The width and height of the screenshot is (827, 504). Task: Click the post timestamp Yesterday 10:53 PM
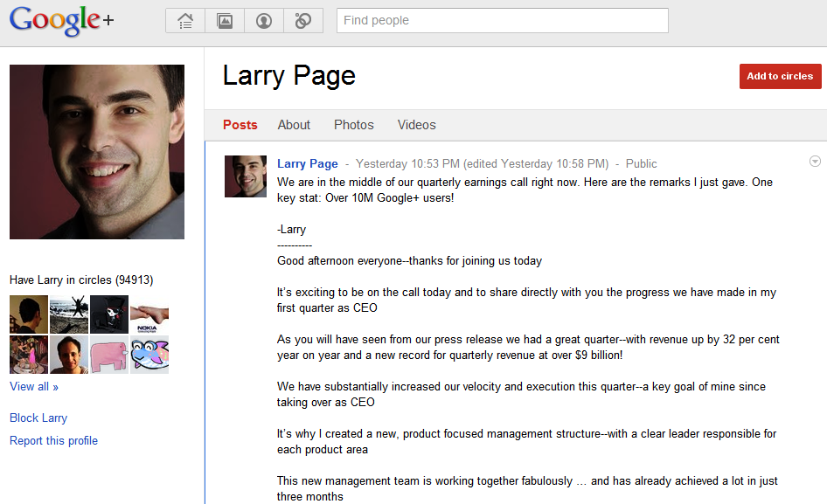(407, 164)
